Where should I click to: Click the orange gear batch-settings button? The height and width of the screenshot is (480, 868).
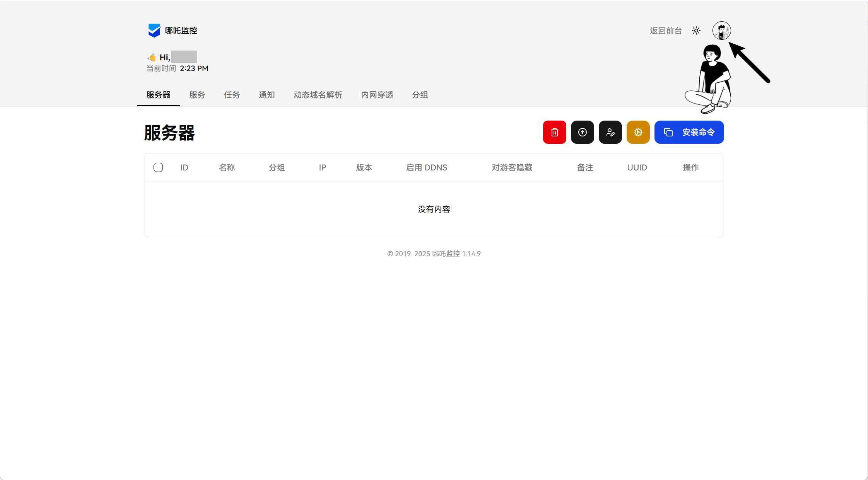click(638, 132)
